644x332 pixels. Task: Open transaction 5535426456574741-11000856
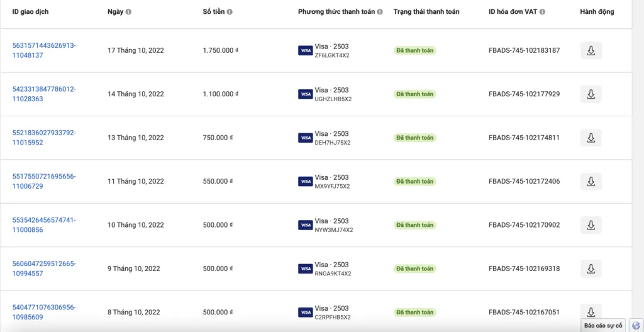point(44,224)
